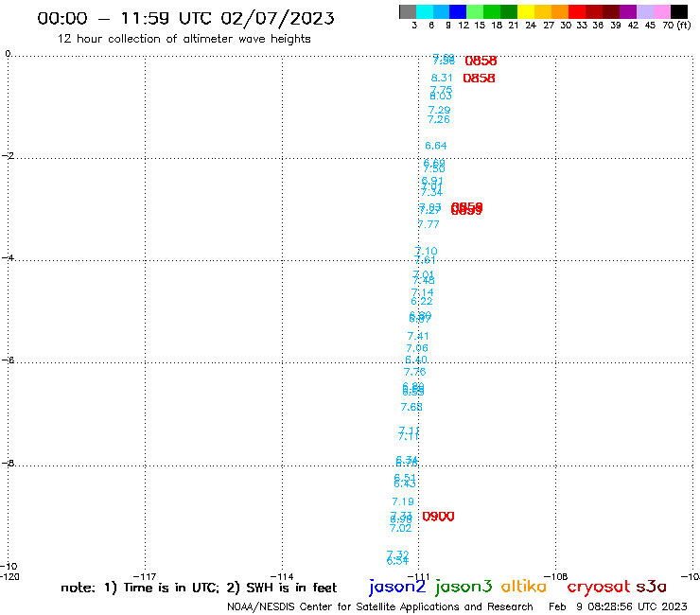Click the 7.34 wave height reading
Image resolution: width=700 pixels, height=615 pixels.
431,193
